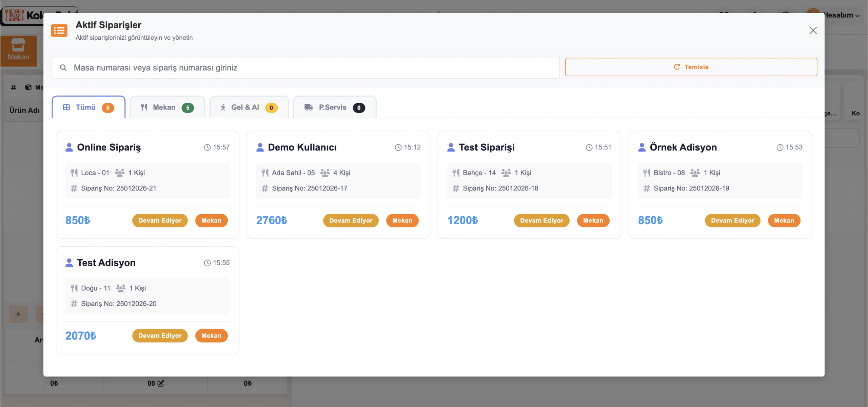Click the edit icon next to 0₺

[161, 383]
